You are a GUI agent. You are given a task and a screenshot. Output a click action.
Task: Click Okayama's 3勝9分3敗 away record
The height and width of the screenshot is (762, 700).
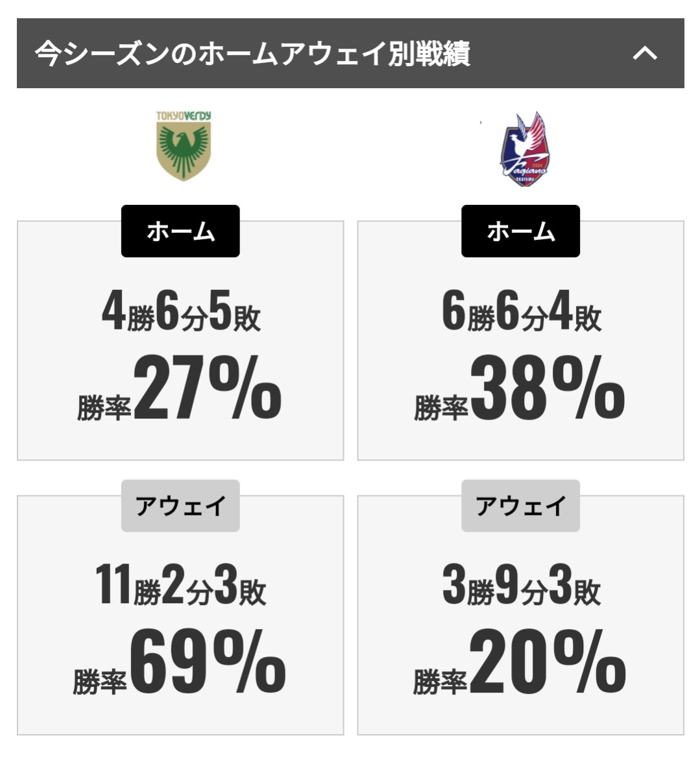click(x=522, y=584)
